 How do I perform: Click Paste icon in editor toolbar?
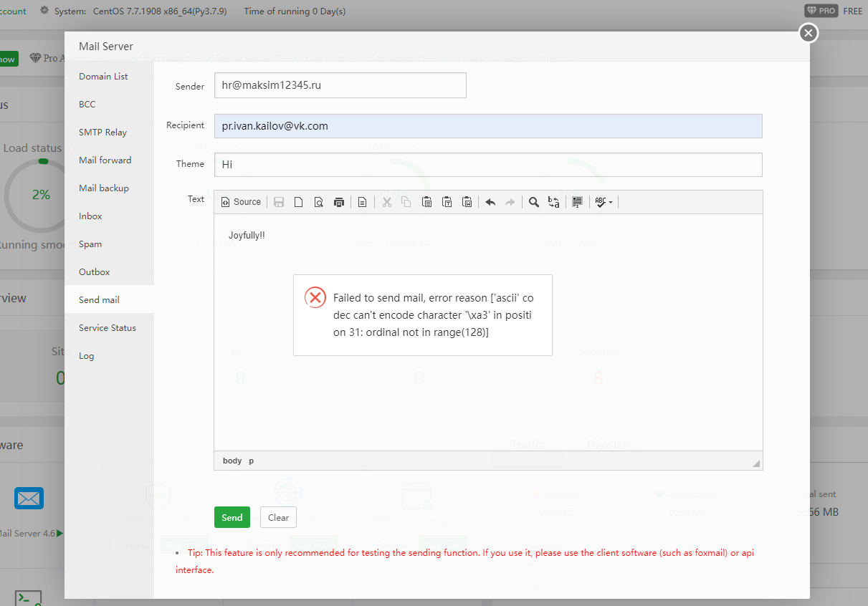pos(426,202)
